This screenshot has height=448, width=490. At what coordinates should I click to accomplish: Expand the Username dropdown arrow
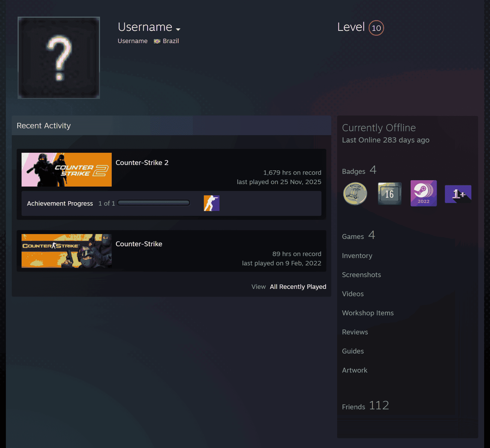click(x=178, y=29)
